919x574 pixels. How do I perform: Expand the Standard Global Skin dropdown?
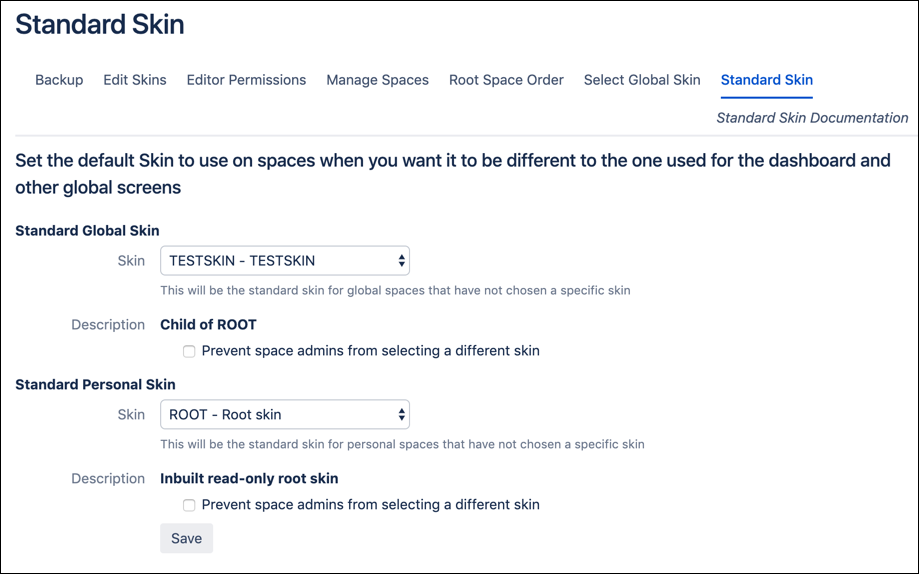(x=285, y=261)
